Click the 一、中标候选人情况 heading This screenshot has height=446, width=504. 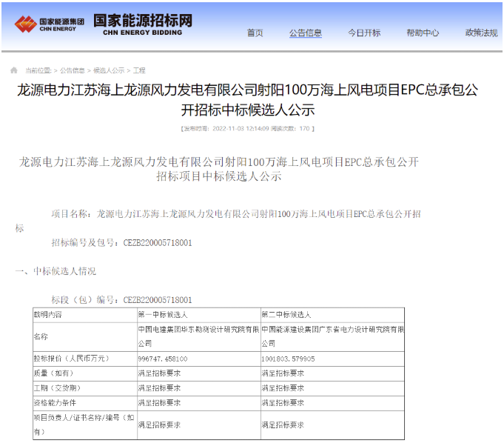(56, 271)
